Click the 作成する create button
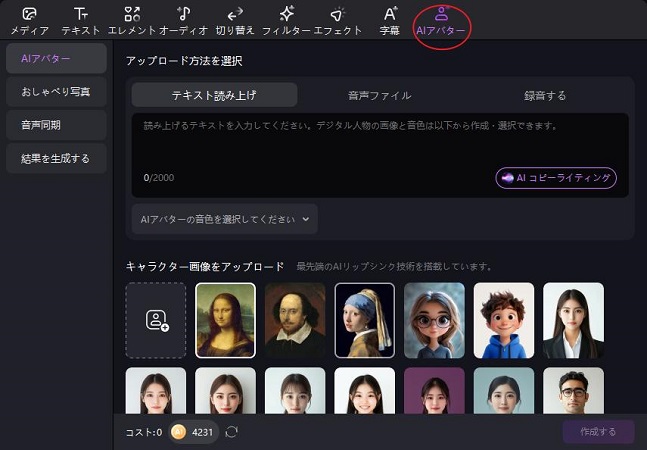 [x=598, y=432]
